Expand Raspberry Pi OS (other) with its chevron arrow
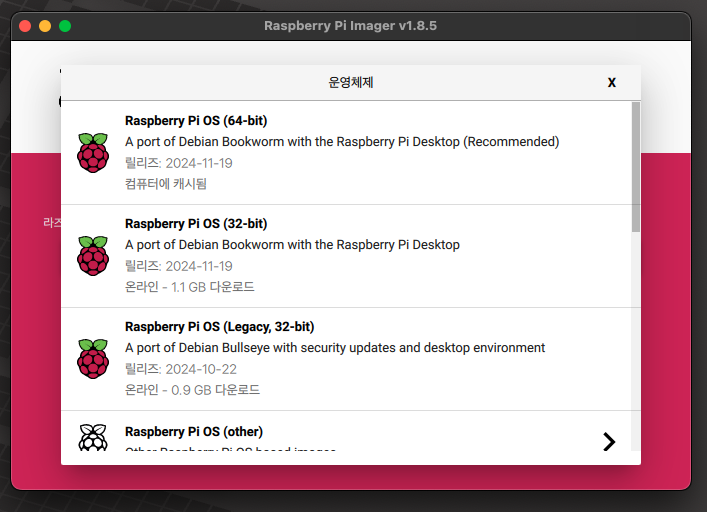 click(x=609, y=442)
